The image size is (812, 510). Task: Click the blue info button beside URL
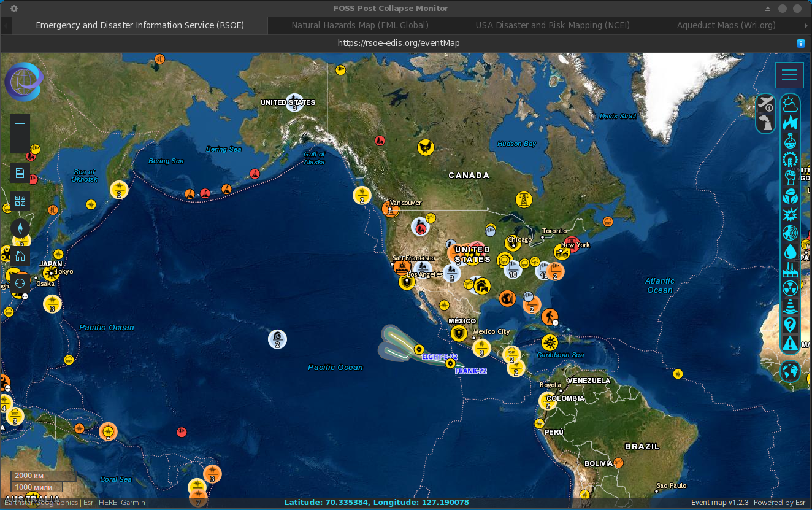800,43
